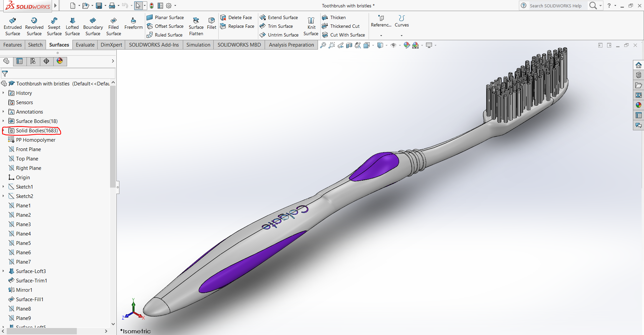Open the ConfigurationManager tab

point(33,61)
